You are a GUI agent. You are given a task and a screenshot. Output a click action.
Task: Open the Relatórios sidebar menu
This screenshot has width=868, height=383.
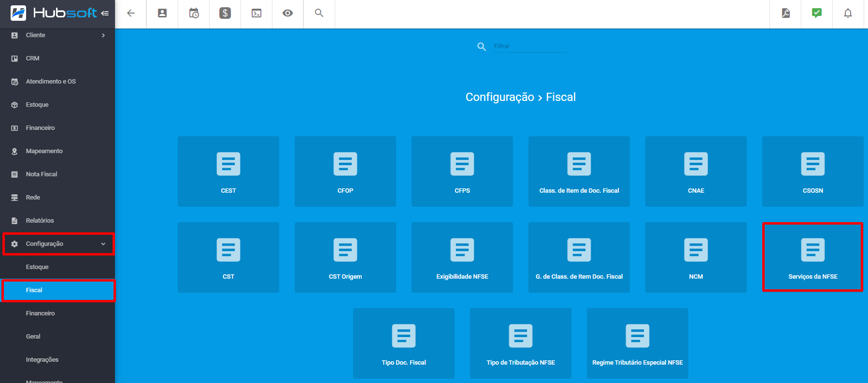click(57, 221)
